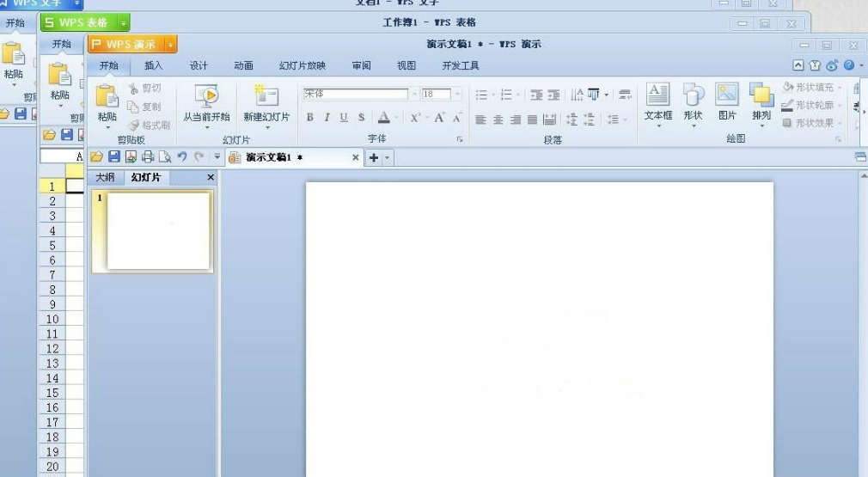The height and width of the screenshot is (477, 868).
Task: Click the Save disk icon in WPS 演示
Action: pos(114,157)
